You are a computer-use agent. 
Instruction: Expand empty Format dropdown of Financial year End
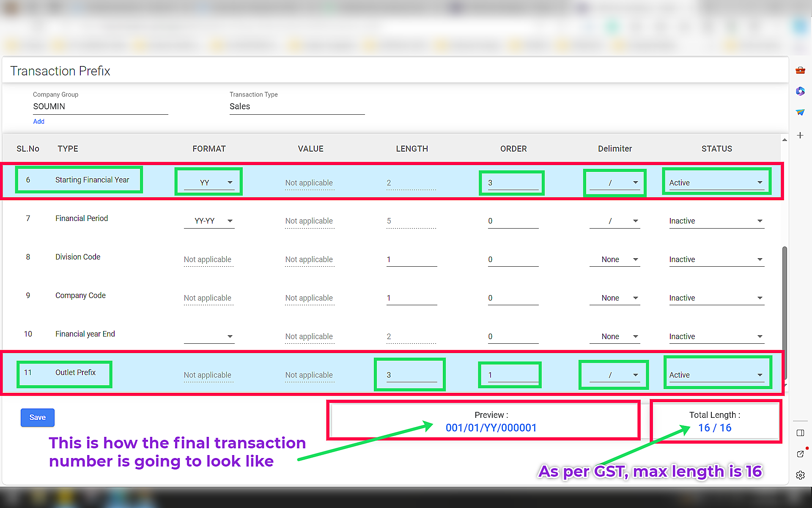coord(209,337)
